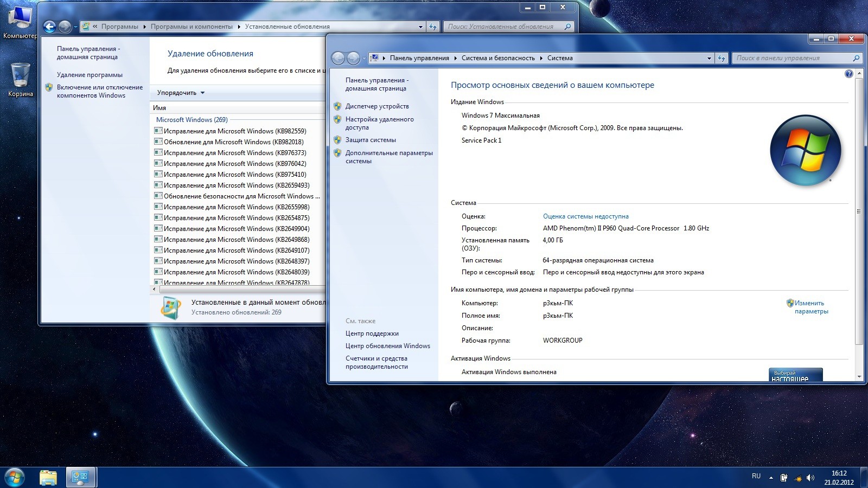Open the volume speaker tray icon
The width and height of the screenshot is (868, 488).
point(810,478)
